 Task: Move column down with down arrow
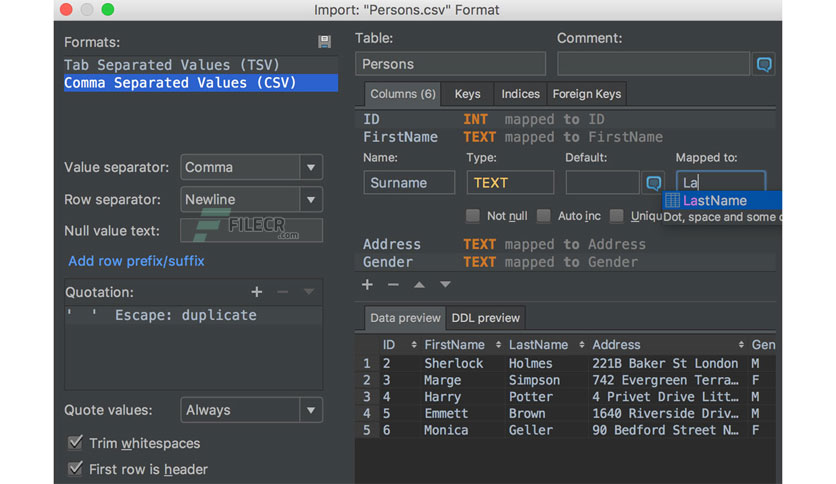[x=445, y=285]
